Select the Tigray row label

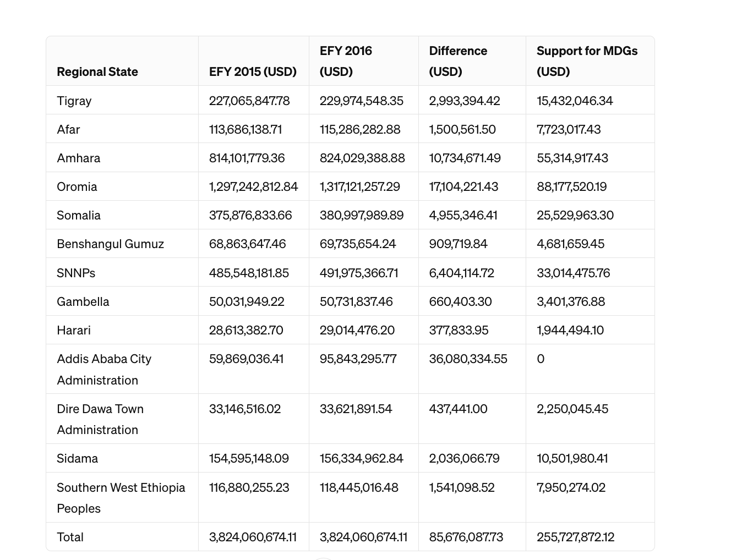pos(74,101)
